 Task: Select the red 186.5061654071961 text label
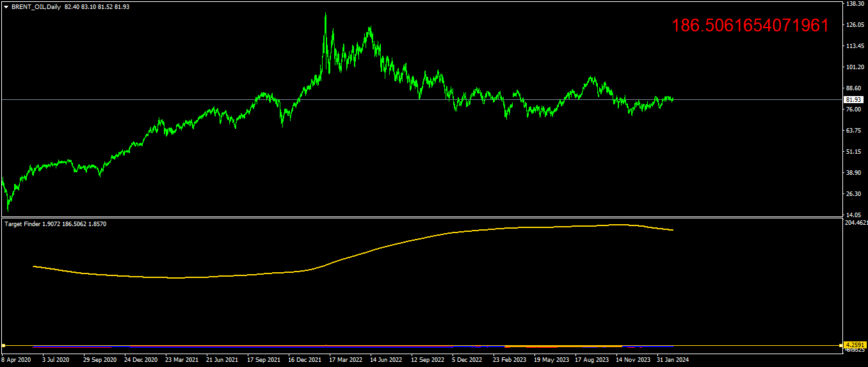point(750,26)
